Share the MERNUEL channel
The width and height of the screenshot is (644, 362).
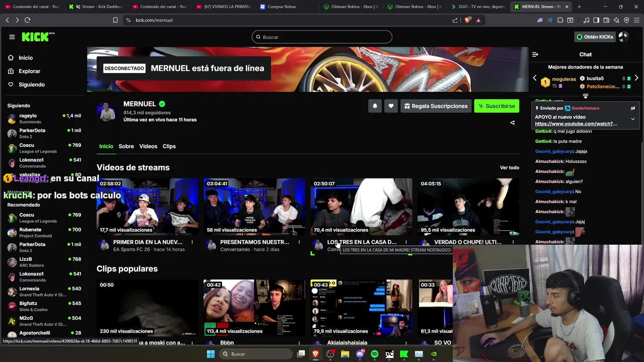513,123
